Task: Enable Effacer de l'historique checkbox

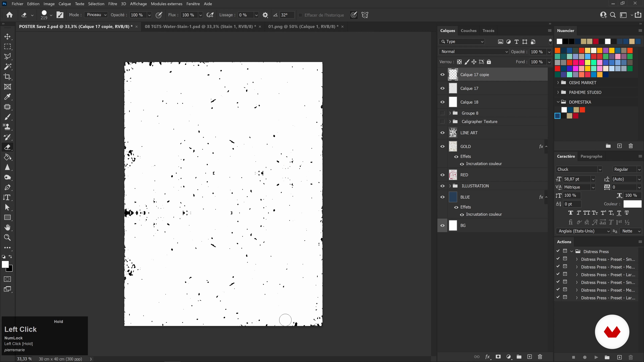Action: (301, 15)
